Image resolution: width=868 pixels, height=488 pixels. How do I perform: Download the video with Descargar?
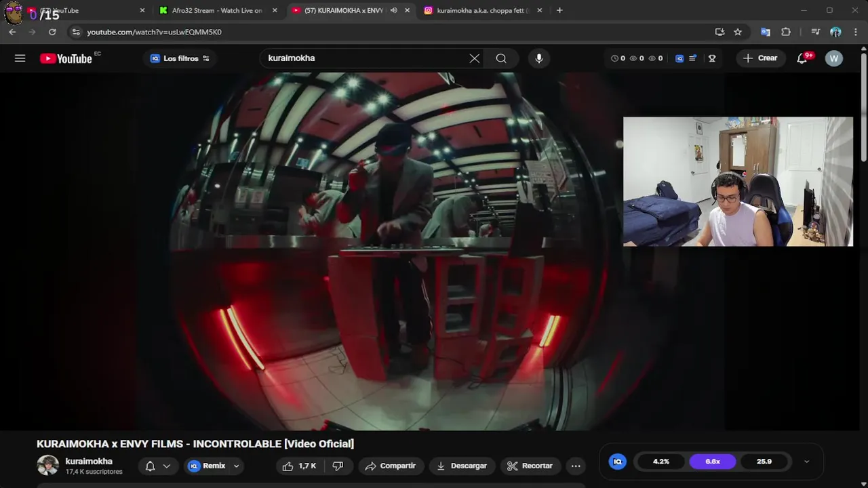tap(462, 466)
